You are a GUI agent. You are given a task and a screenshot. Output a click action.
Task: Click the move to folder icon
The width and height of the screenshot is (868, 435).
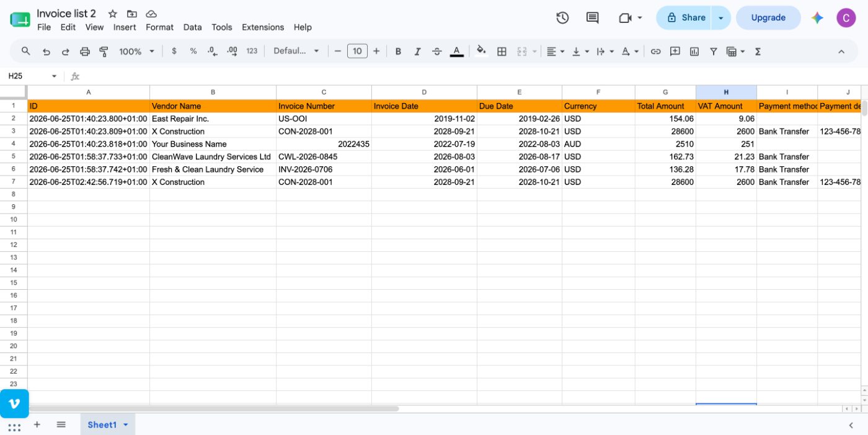(x=131, y=14)
